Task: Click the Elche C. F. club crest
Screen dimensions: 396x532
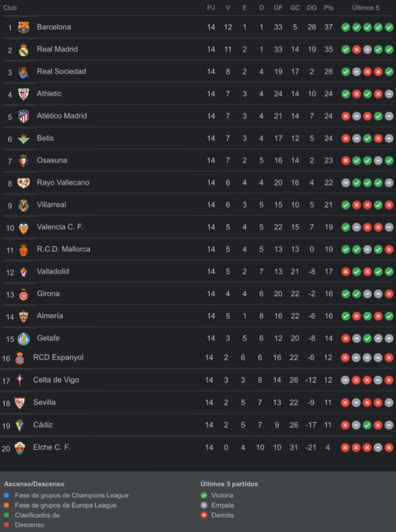Action: coord(20,447)
